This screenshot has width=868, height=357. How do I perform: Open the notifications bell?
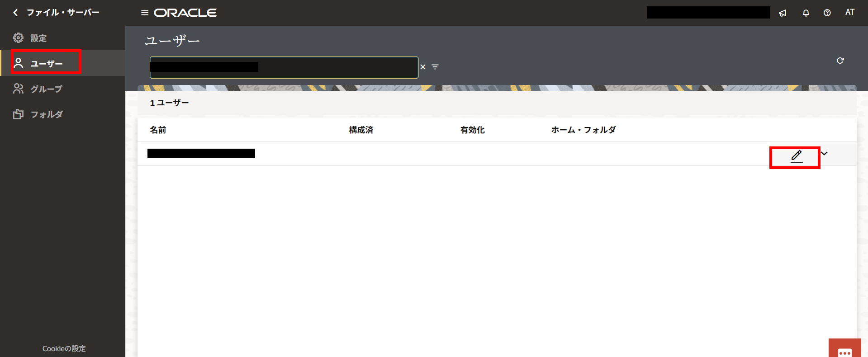coord(806,13)
